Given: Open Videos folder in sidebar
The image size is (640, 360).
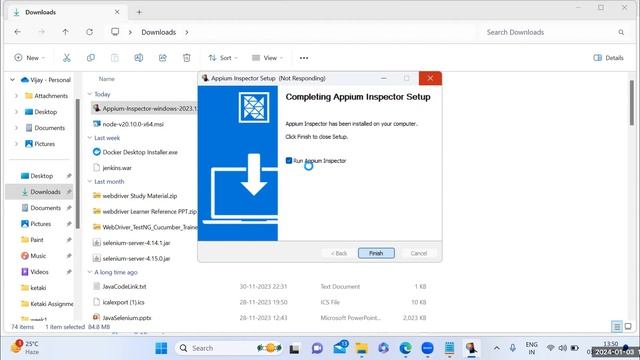Looking at the screenshot, I should coord(40,272).
